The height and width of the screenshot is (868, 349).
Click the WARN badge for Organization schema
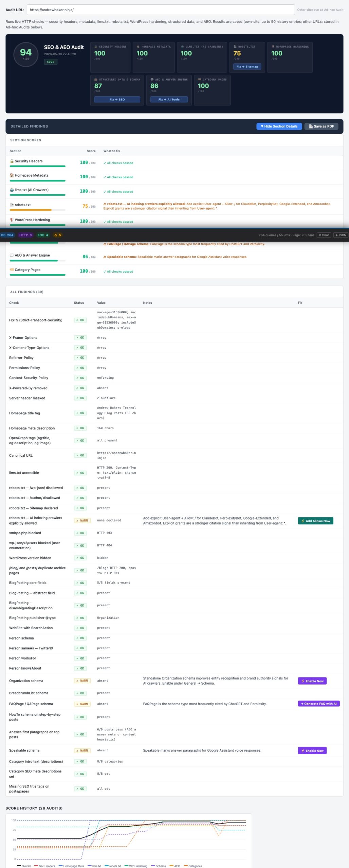82,681
